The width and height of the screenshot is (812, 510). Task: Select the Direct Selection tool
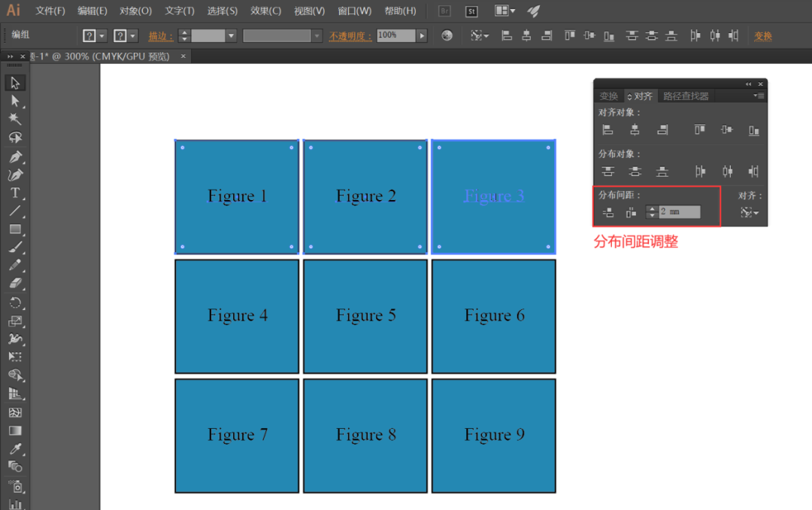point(15,101)
